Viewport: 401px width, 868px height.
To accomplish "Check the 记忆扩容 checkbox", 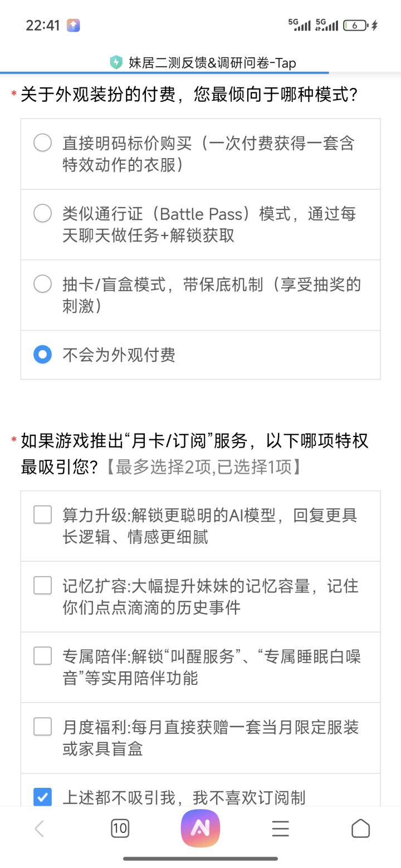I will point(43,585).
